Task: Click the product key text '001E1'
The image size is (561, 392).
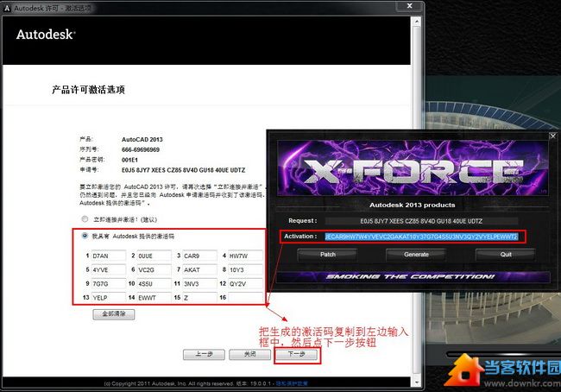Action: pyautogui.click(x=129, y=160)
